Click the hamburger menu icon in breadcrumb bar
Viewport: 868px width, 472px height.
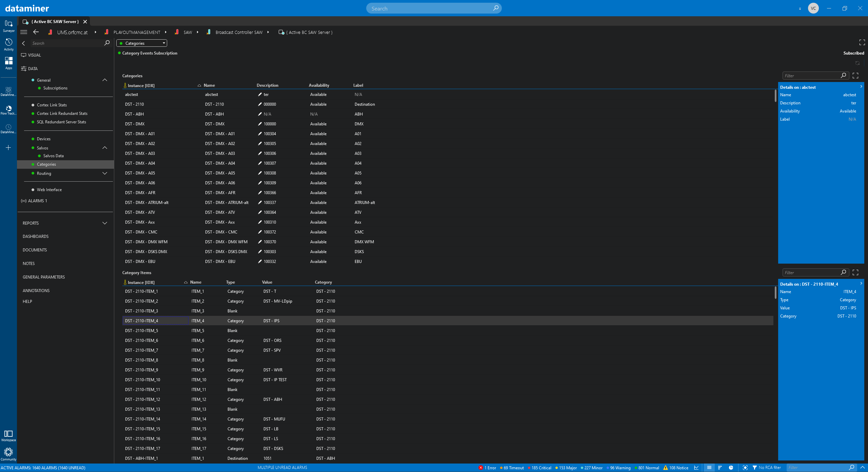click(x=24, y=32)
